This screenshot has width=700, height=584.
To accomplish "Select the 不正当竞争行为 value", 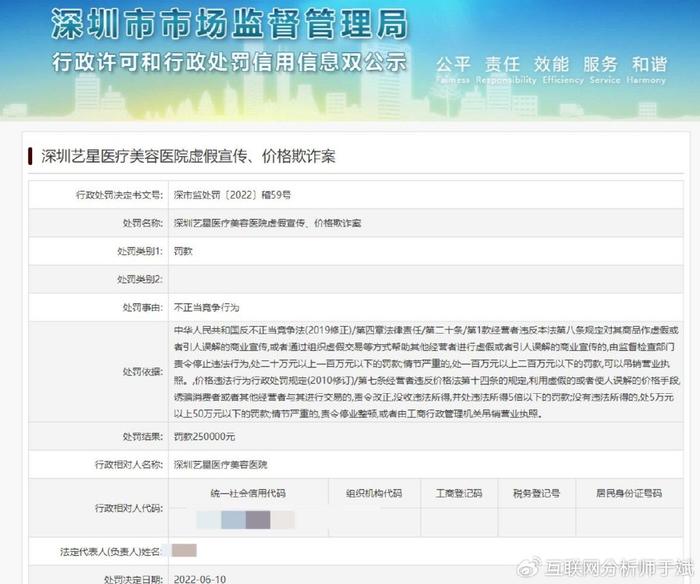I will (207, 307).
